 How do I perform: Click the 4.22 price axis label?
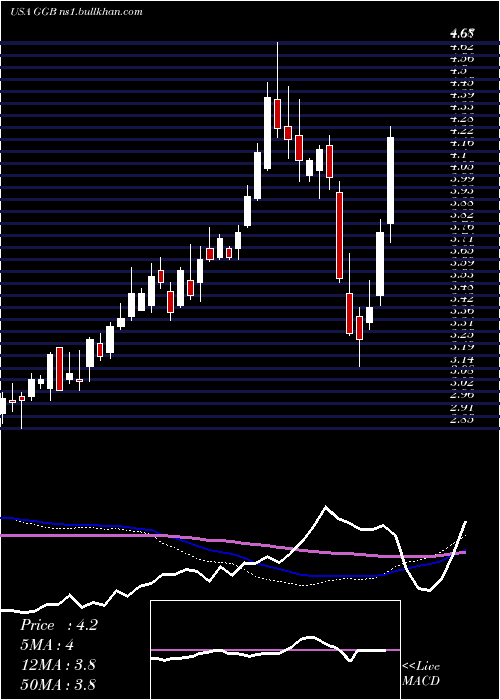tap(462, 131)
